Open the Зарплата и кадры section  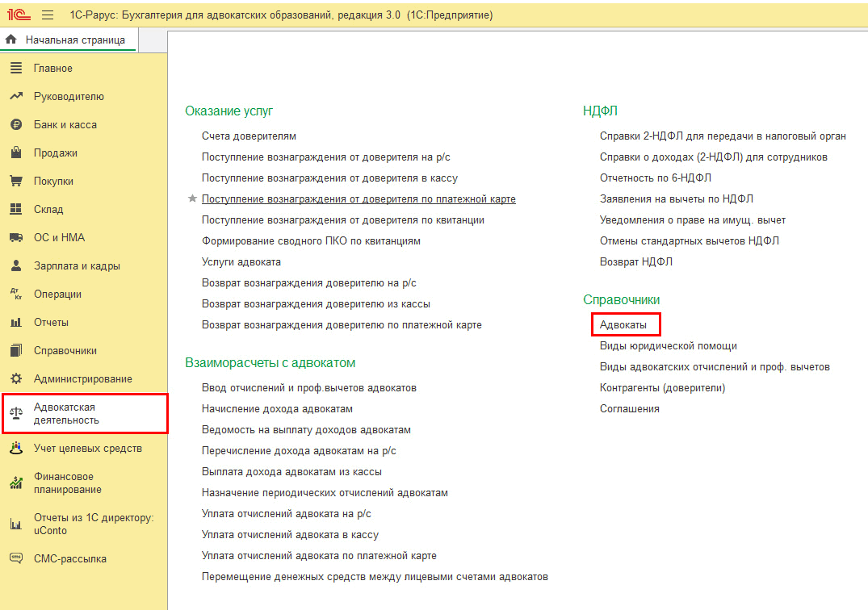point(77,266)
